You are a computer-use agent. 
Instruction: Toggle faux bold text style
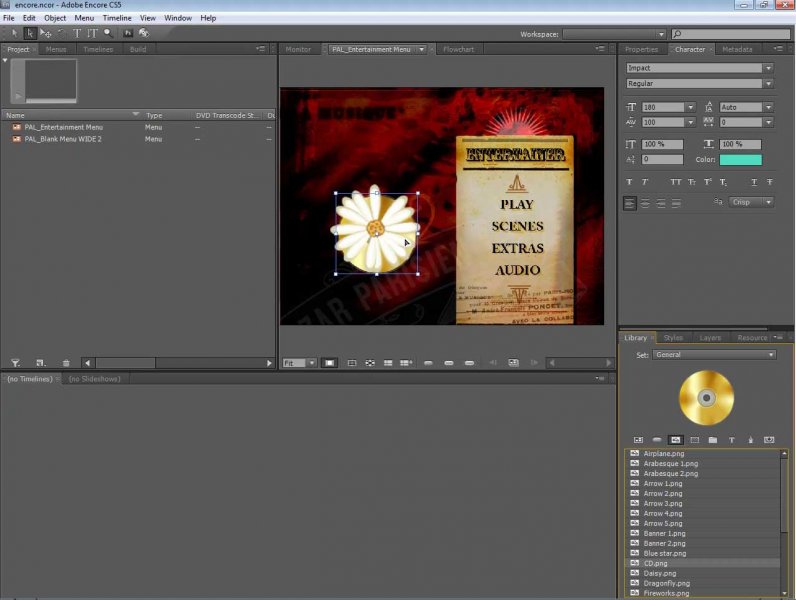[x=630, y=182]
